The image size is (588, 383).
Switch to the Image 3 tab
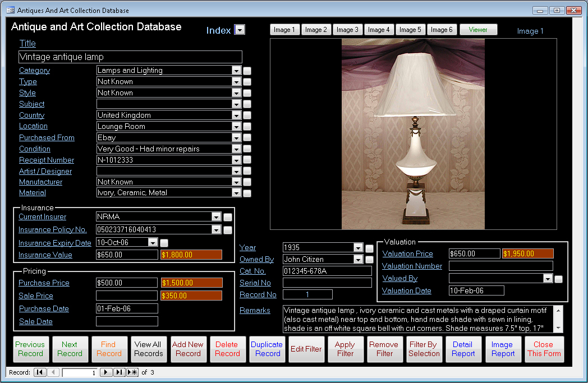(348, 30)
